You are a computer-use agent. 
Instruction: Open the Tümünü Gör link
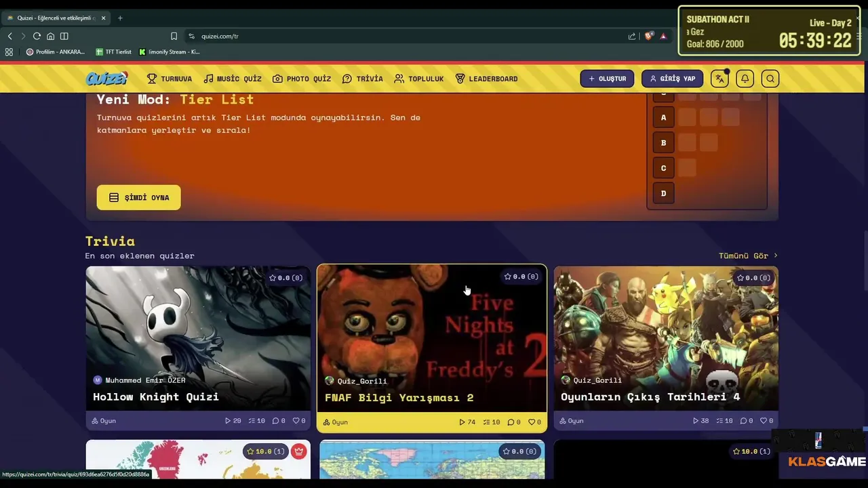(748, 256)
